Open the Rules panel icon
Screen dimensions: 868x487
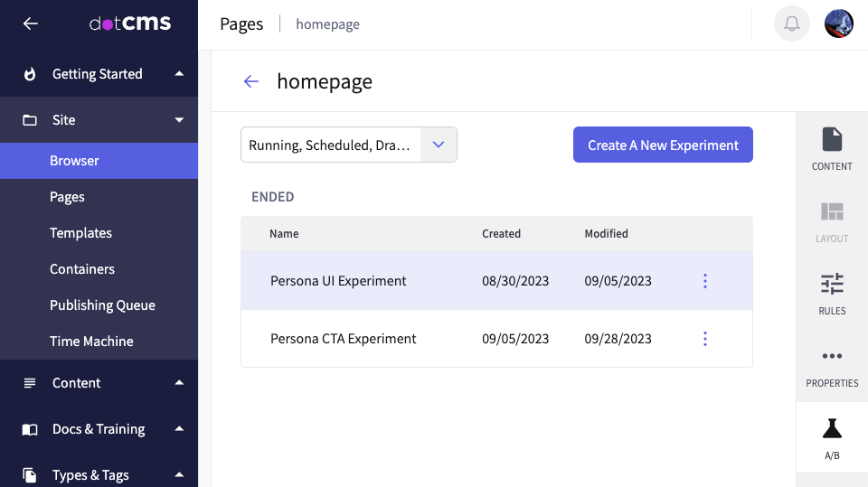[x=831, y=294]
